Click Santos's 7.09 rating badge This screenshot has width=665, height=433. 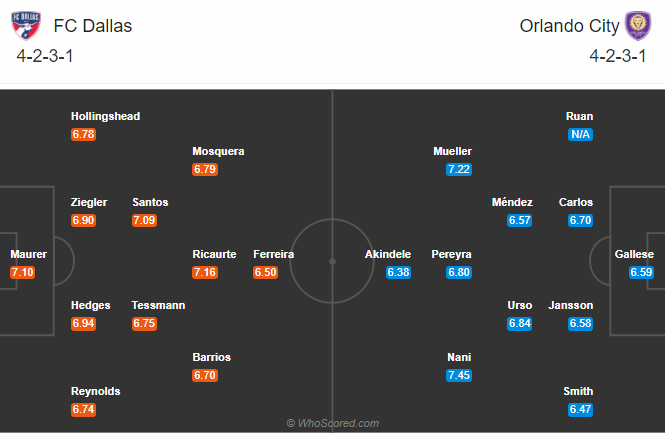point(145,220)
